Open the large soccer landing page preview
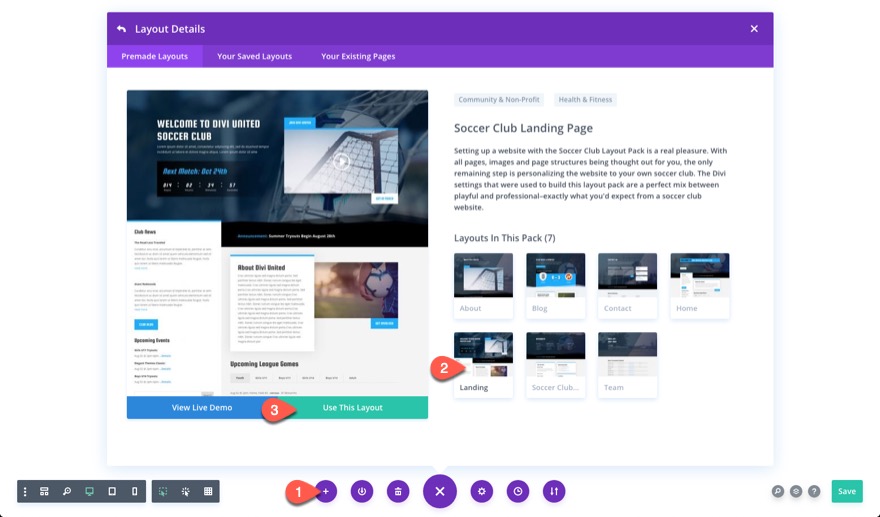 (x=277, y=243)
